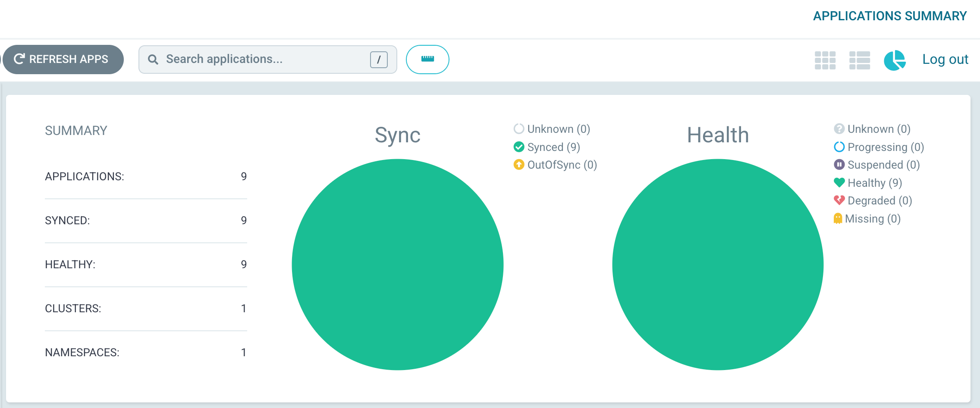
Task: Open Applications Summary header link
Action: point(890,16)
